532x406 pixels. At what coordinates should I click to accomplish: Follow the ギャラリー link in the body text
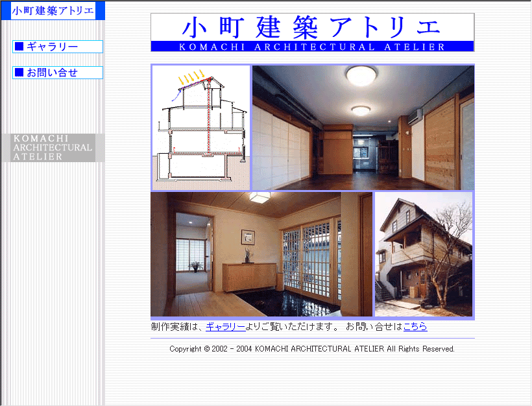[225, 327]
